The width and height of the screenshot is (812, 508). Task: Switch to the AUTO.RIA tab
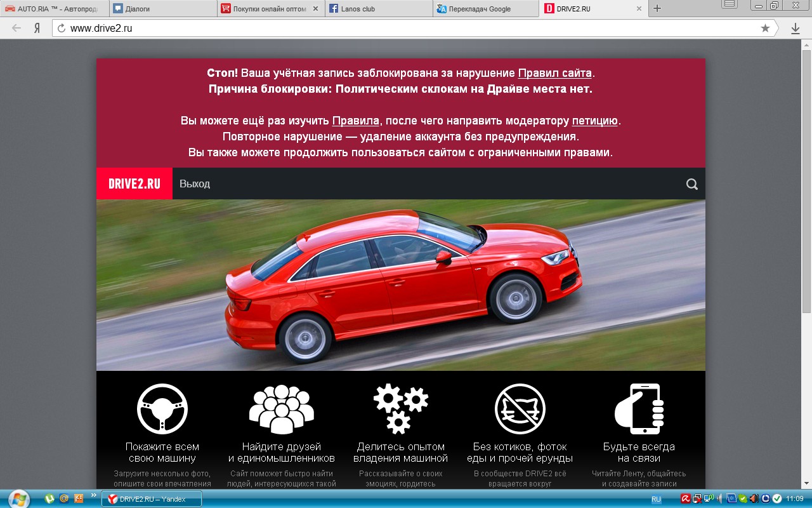55,9
